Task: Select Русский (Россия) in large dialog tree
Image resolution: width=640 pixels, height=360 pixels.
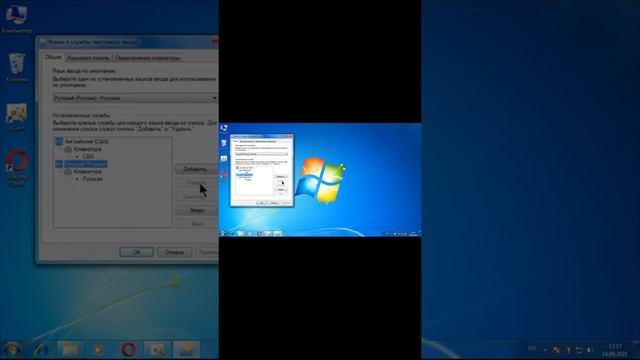Action: pyautogui.click(x=86, y=164)
